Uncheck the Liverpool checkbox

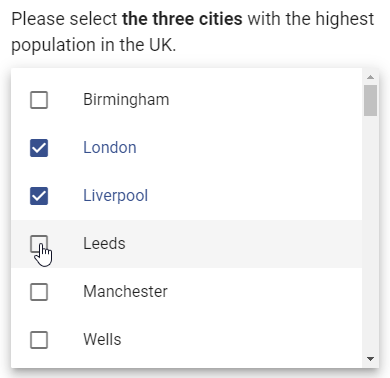(39, 196)
